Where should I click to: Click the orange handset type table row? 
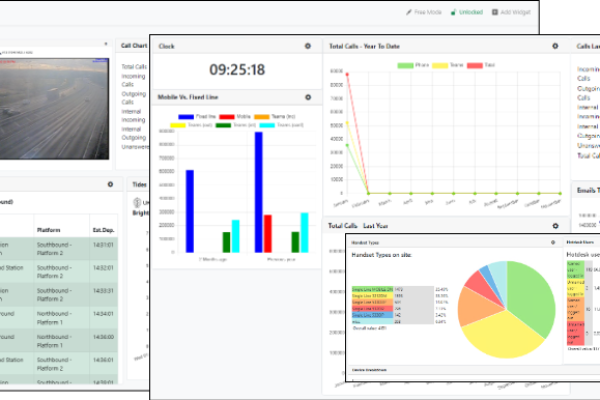(x=399, y=302)
